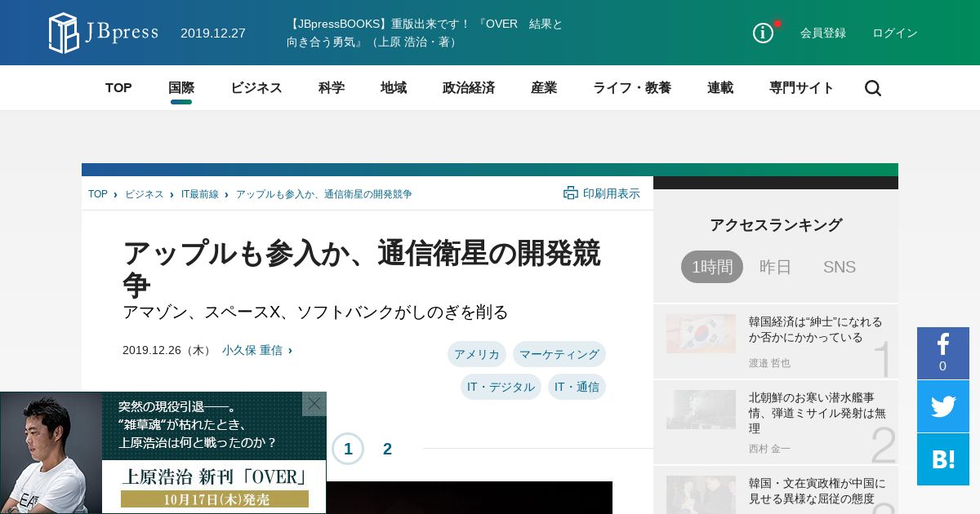Image resolution: width=980 pixels, height=514 pixels.
Task: Open 政治経済 navigation section
Action: [x=469, y=88]
